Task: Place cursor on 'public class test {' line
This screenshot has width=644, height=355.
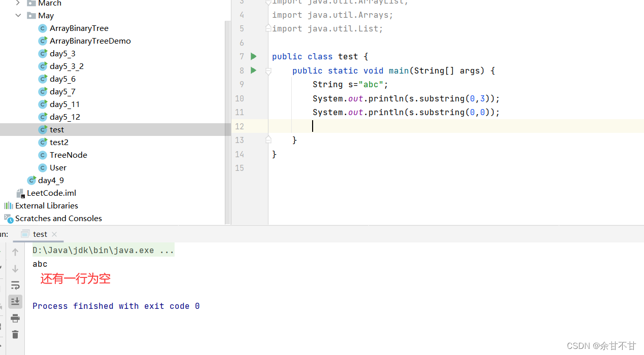Action: 320,57
